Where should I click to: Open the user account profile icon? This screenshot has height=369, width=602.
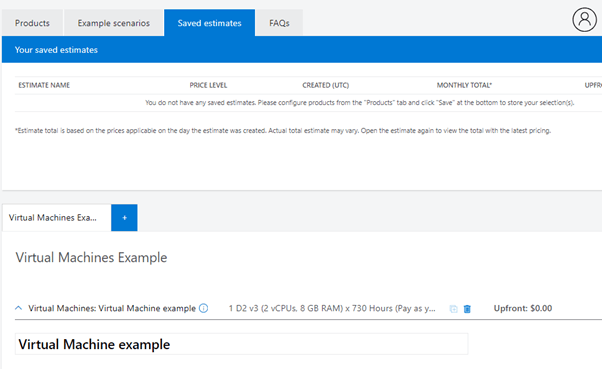tap(584, 19)
